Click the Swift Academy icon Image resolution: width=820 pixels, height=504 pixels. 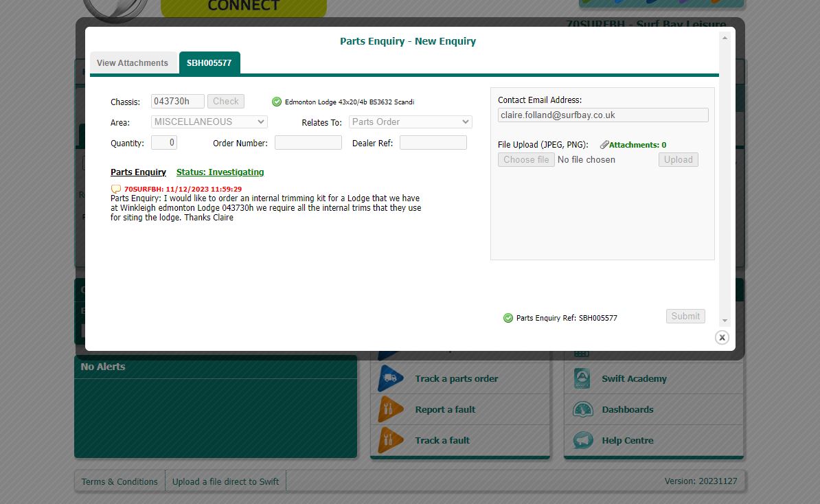point(582,378)
